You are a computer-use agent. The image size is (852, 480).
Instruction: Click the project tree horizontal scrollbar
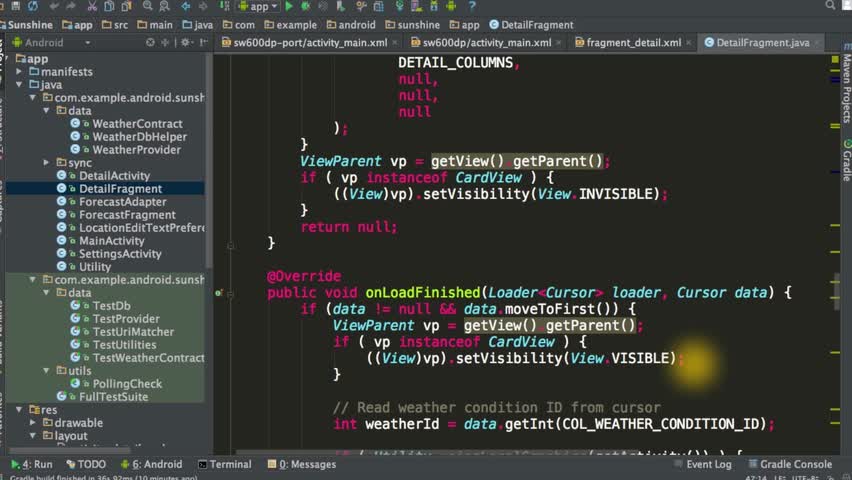[70, 450]
